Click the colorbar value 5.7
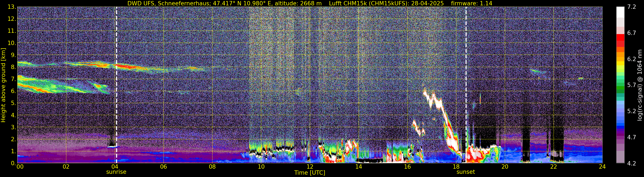 coord(631,85)
